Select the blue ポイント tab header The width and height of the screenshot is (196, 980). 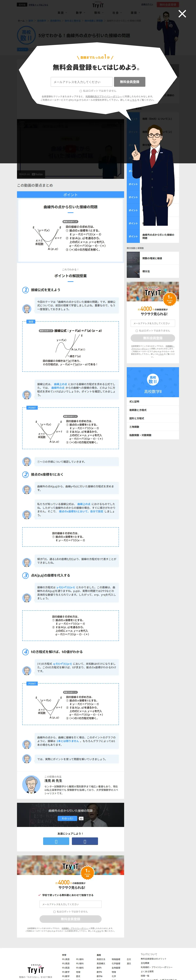70,194
